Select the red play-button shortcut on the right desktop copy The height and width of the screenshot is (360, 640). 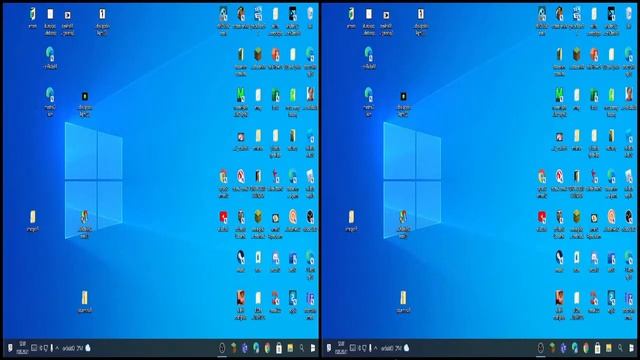(x=542, y=217)
